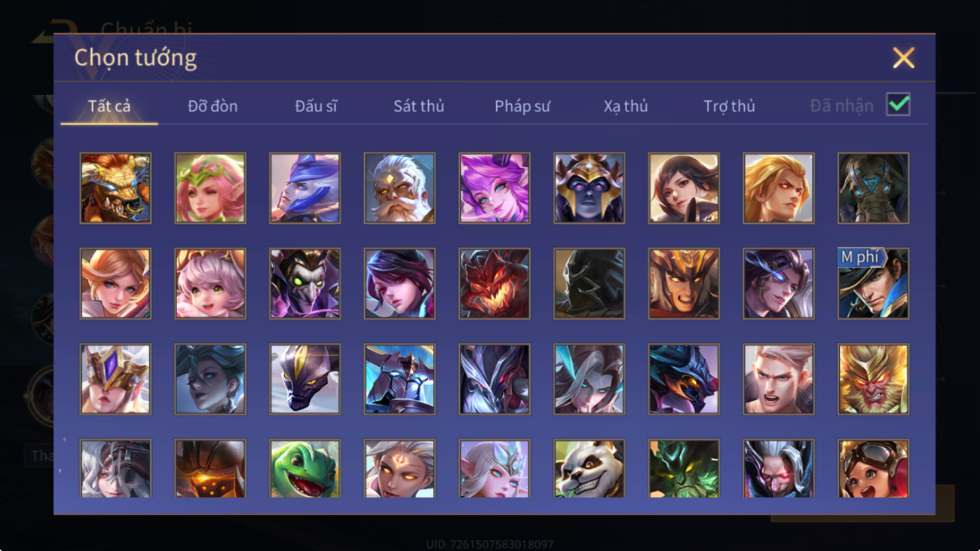Pick the golden monkey king hero

(873, 379)
